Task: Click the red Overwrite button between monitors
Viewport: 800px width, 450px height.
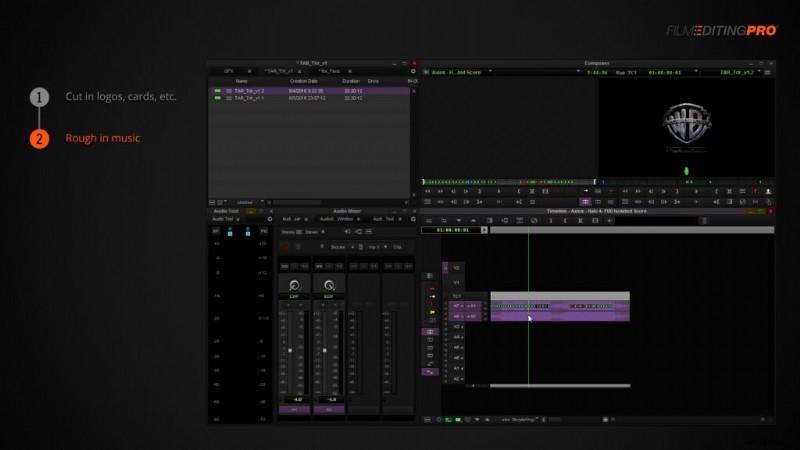Action: point(611,191)
